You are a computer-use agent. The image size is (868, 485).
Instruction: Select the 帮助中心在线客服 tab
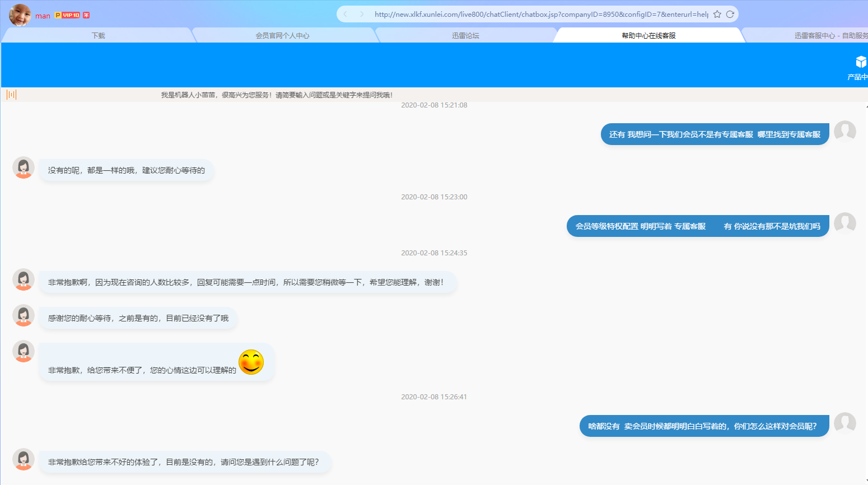click(650, 34)
